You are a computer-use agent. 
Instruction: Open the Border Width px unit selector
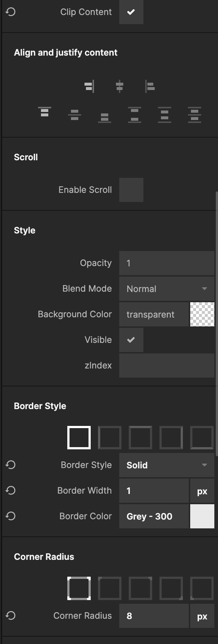(x=202, y=491)
